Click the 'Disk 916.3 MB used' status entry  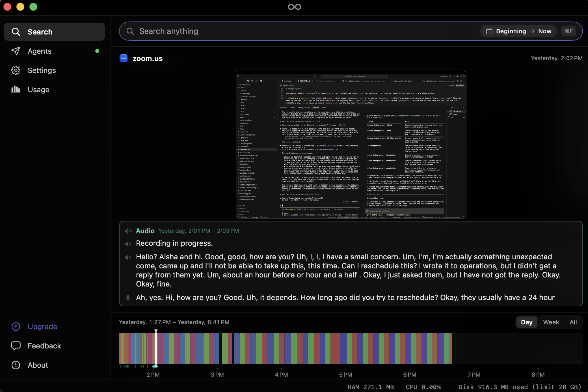tap(520, 387)
